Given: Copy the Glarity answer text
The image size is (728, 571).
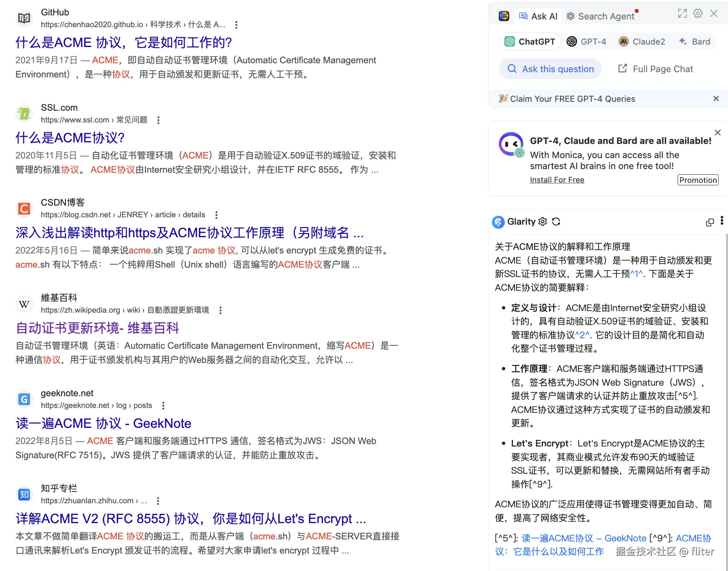Looking at the screenshot, I should pyautogui.click(x=710, y=222).
